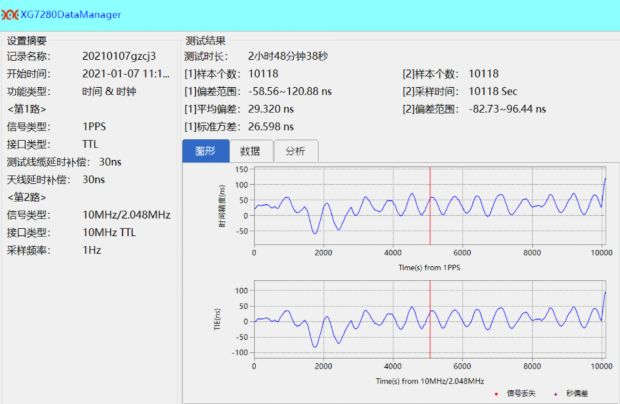Switch to the 图形 tab
Viewport: 620px width, 404px height.
click(x=205, y=150)
